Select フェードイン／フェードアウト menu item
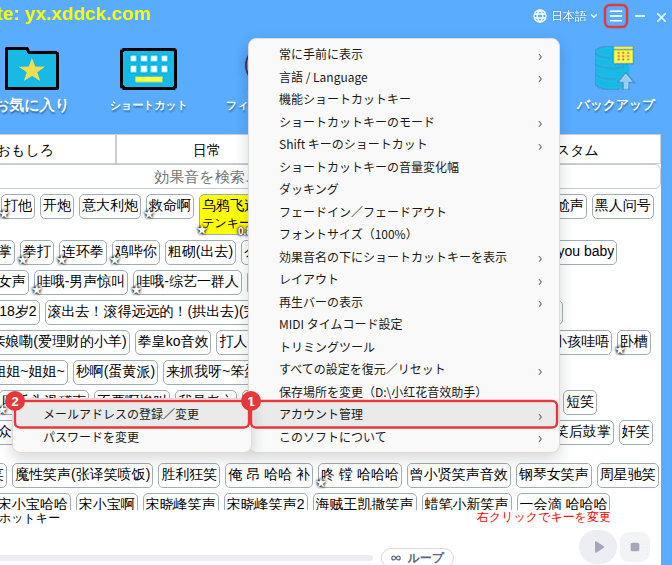Viewport: 672px width, 565px height. [x=405, y=212]
